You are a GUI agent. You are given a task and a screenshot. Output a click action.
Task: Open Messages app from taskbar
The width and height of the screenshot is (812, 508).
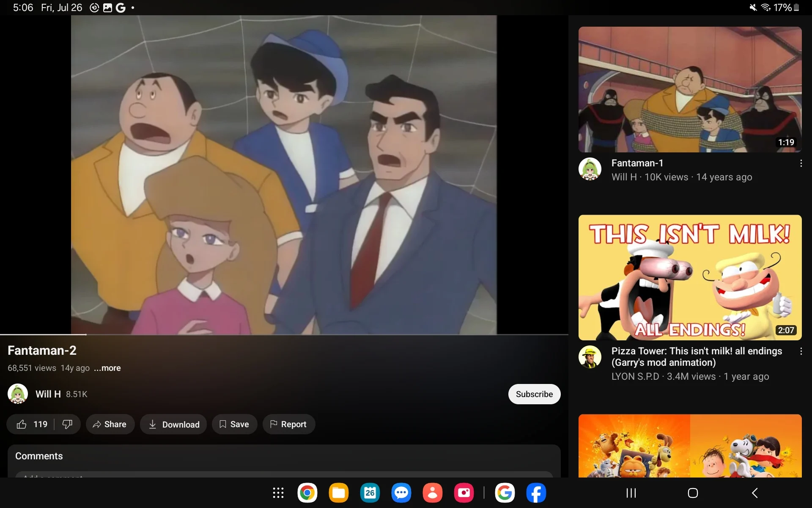coord(401,493)
